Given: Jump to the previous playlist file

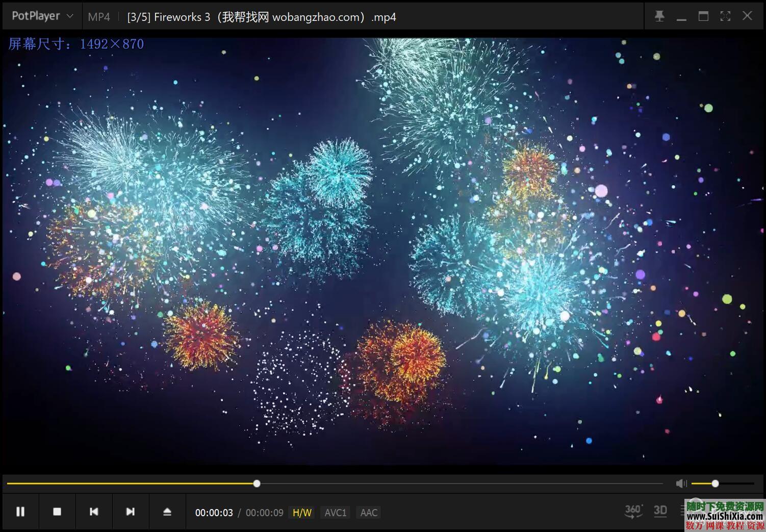Looking at the screenshot, I should (94, 512).
